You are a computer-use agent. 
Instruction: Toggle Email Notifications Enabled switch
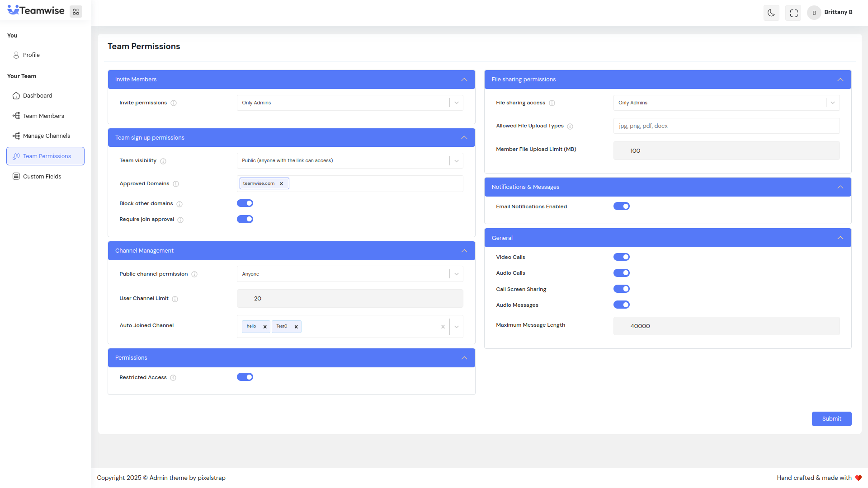622,206
